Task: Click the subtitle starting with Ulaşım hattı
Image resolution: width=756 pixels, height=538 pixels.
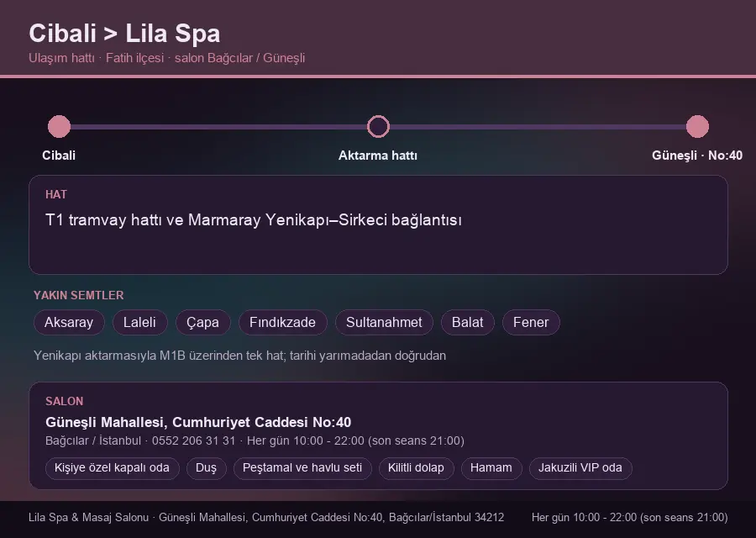Action: [167, 58]
